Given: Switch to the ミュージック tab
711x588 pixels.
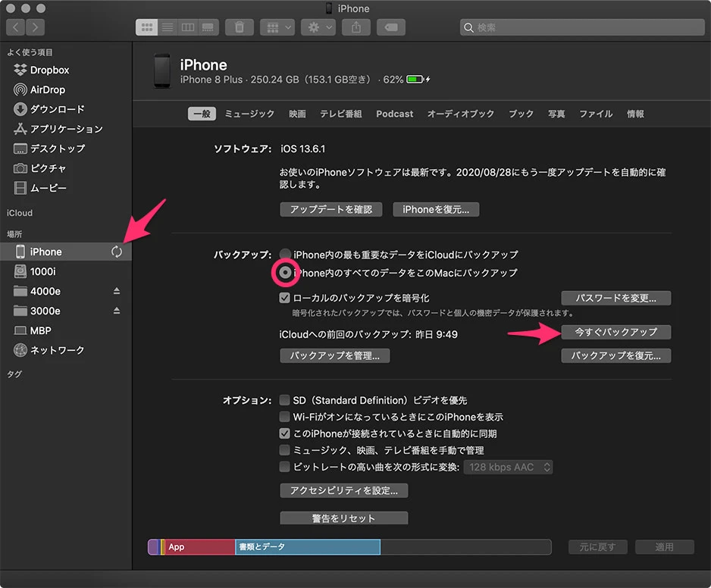Looking at the screenshot, I should coord(249,114).
